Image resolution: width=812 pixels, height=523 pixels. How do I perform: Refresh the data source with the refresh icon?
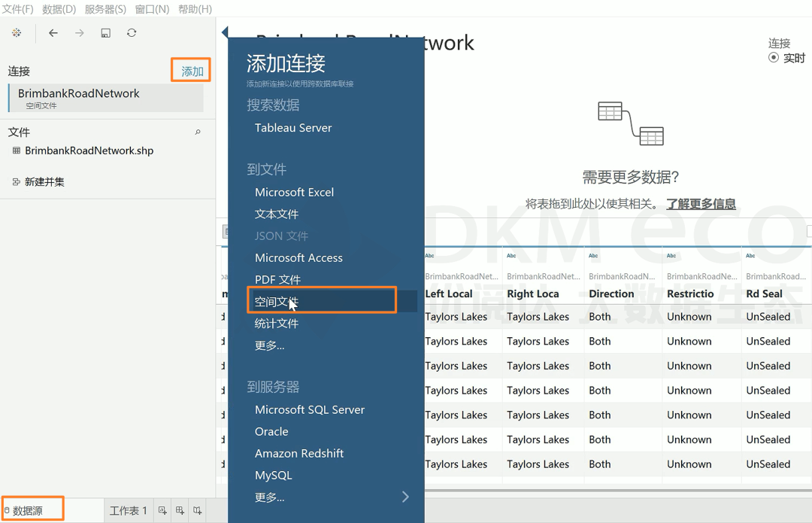click(132, 33)
